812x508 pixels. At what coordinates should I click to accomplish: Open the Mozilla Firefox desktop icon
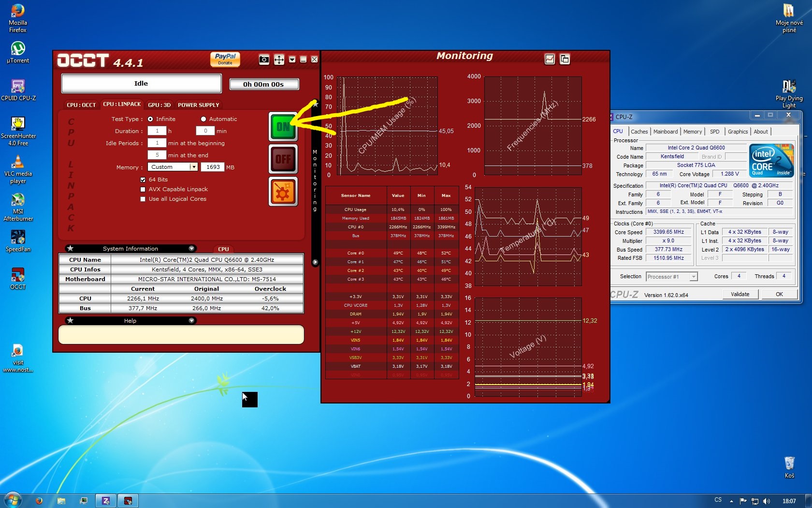tap(18, 18)
